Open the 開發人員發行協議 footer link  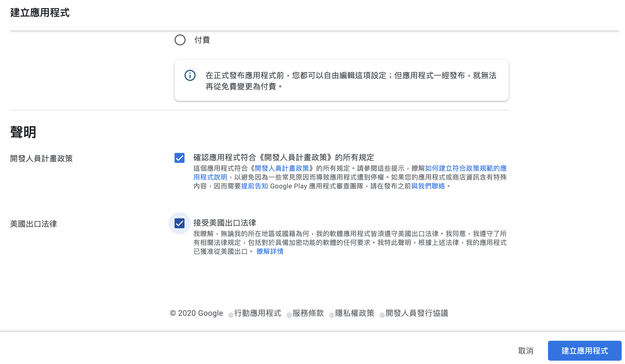tap(417, 313)
